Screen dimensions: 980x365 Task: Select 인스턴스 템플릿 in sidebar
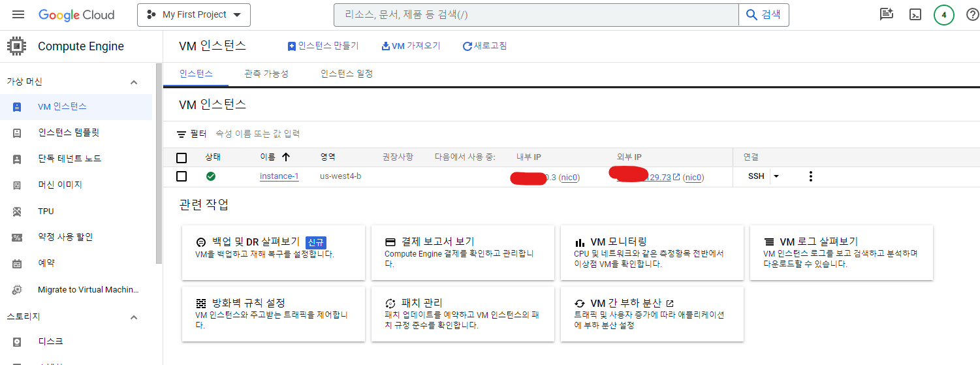click(x=76, y=133)
